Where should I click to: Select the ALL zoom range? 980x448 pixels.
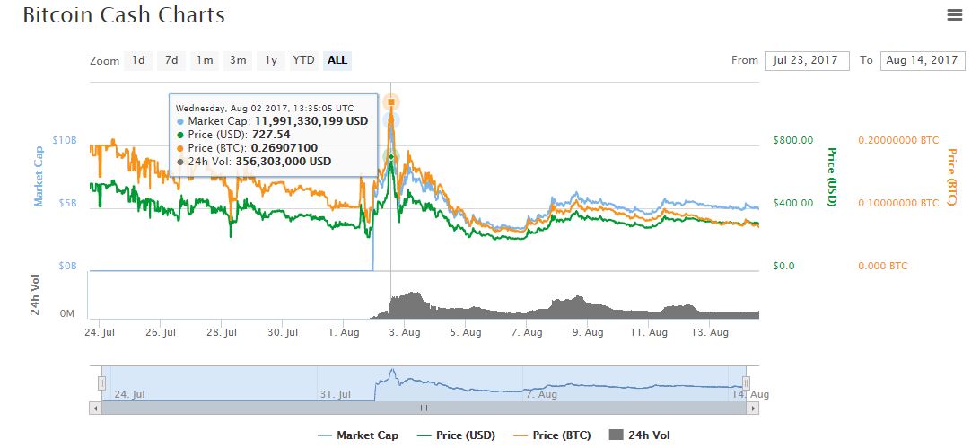click(337, 61)
